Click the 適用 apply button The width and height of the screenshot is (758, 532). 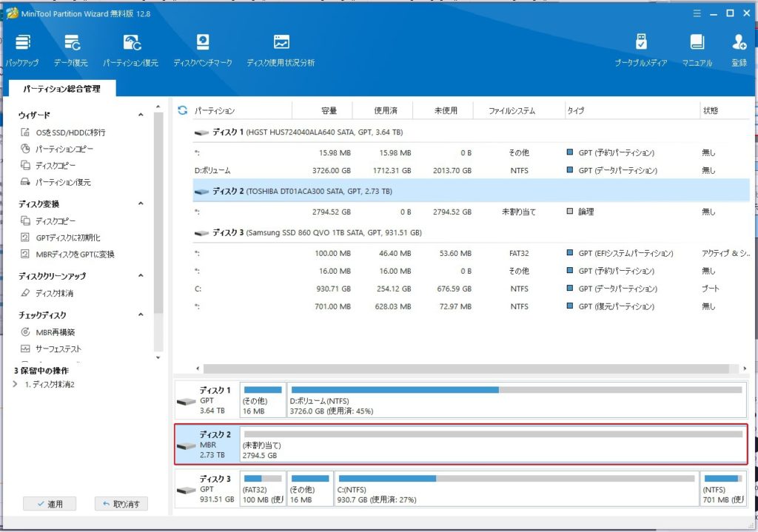pyautogui.click(x=49, y=504)
